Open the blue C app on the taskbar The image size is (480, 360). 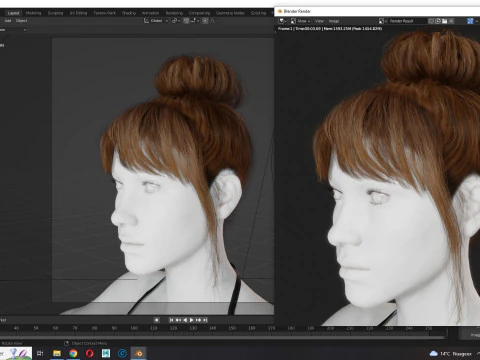[x=122, y=353]
